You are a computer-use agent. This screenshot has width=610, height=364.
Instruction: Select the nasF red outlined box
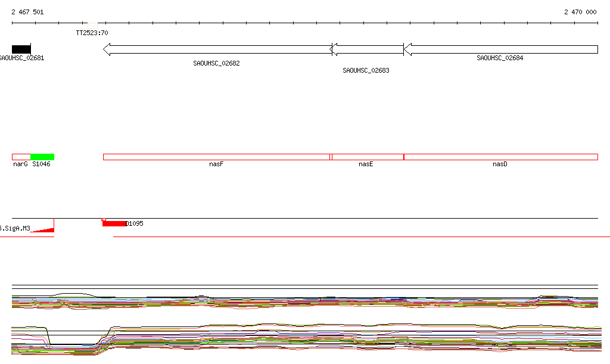(217, 157)
